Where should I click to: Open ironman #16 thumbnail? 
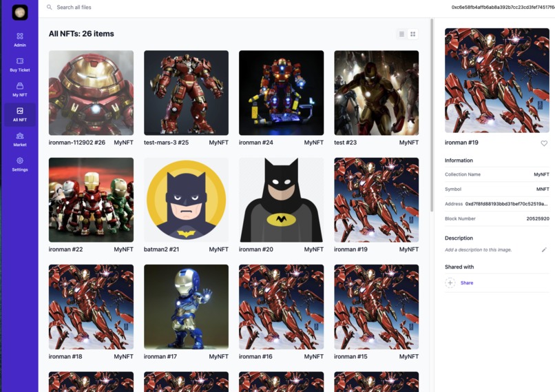282,307
